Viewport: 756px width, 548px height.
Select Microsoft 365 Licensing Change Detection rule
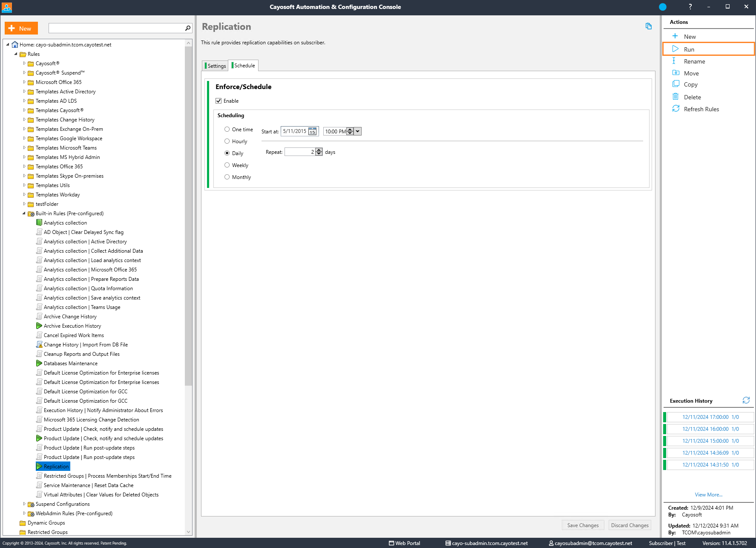click(91, 420)
